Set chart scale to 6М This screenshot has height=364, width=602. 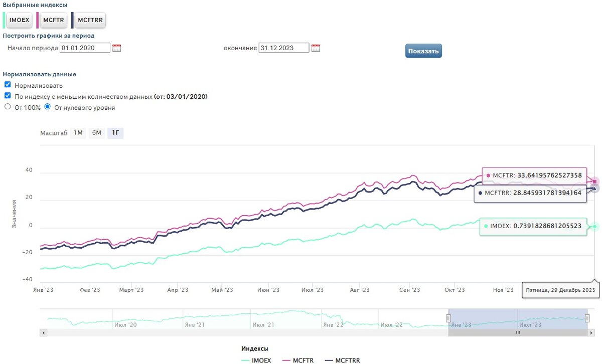tap(97, 133)
